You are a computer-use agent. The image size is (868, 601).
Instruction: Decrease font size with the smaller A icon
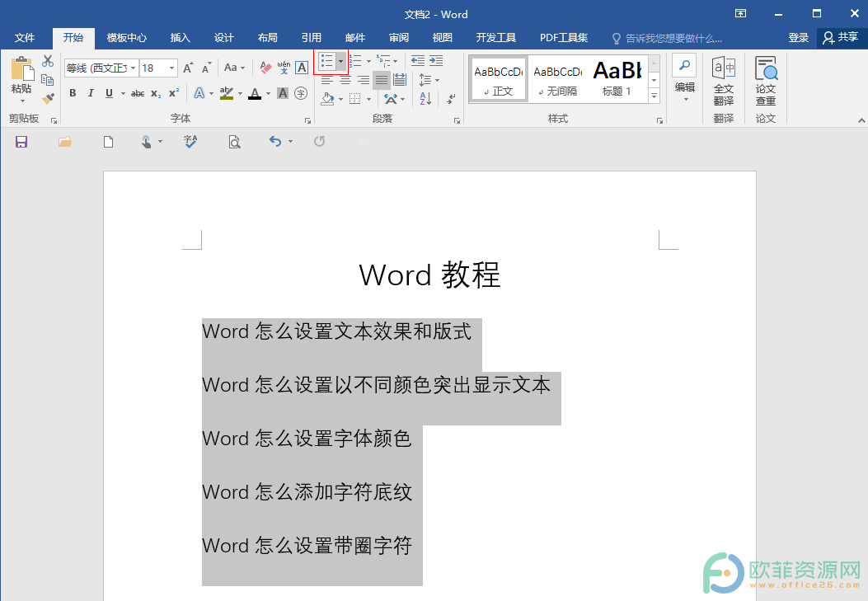click(206, 68)
